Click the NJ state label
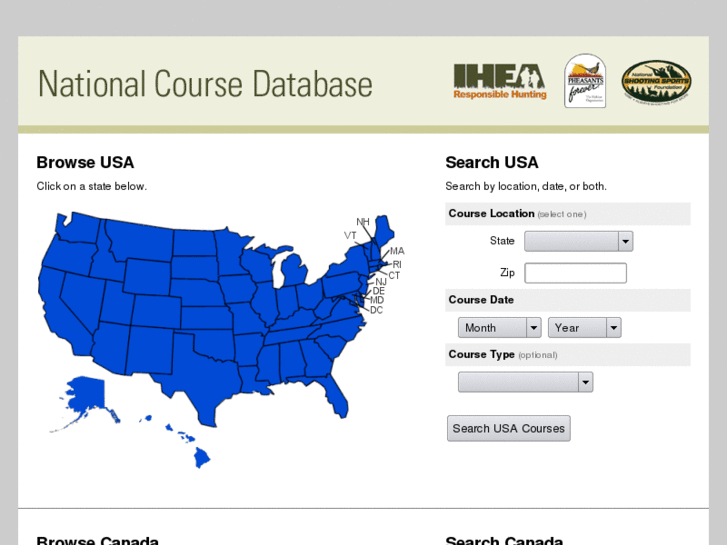This screenshot has height=545, width=727. (x=381, y=282)
